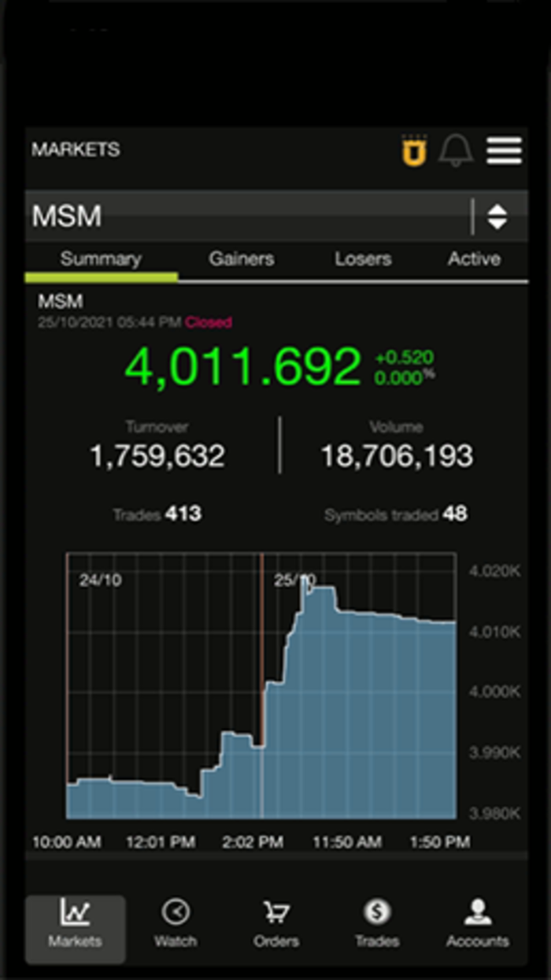
Task: Select the index value 4,011.692
Action: pos(243,367)
